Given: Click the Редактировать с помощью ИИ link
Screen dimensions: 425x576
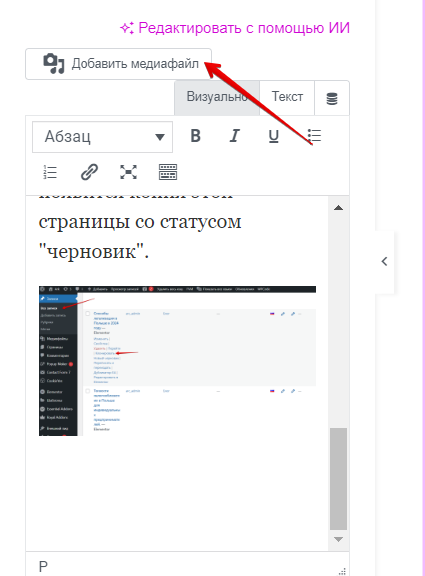Looking at the screenshot, I should tap(235, 28).
